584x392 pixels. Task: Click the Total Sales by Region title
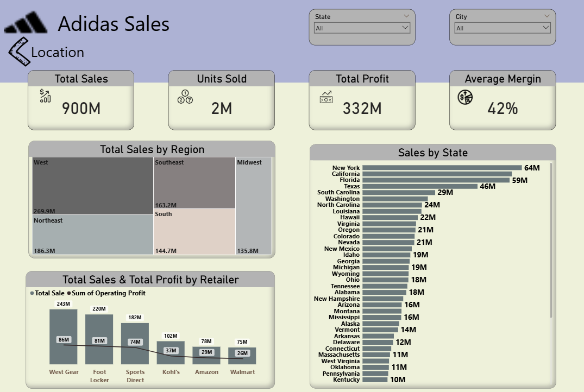152,149
